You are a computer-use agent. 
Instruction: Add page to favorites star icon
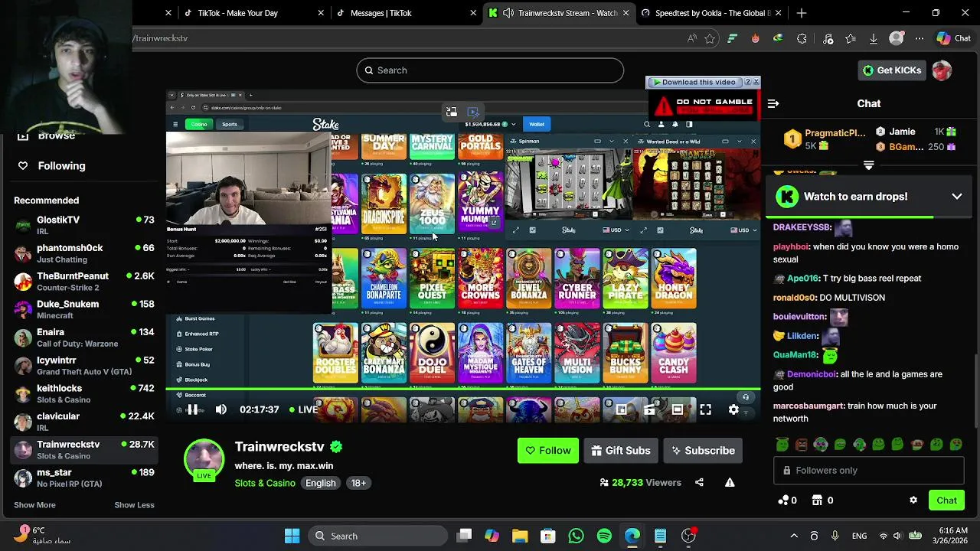point(710,38)
